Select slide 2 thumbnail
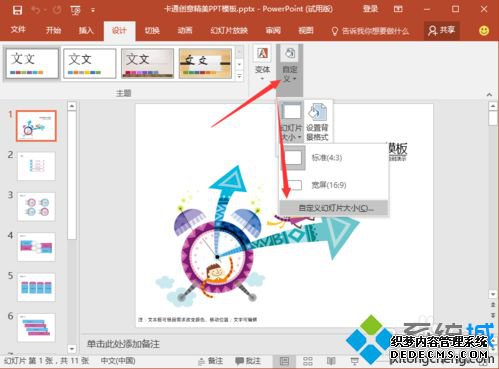Image resolution: width=499 pixels, height=369 pixels. point(36,166)
